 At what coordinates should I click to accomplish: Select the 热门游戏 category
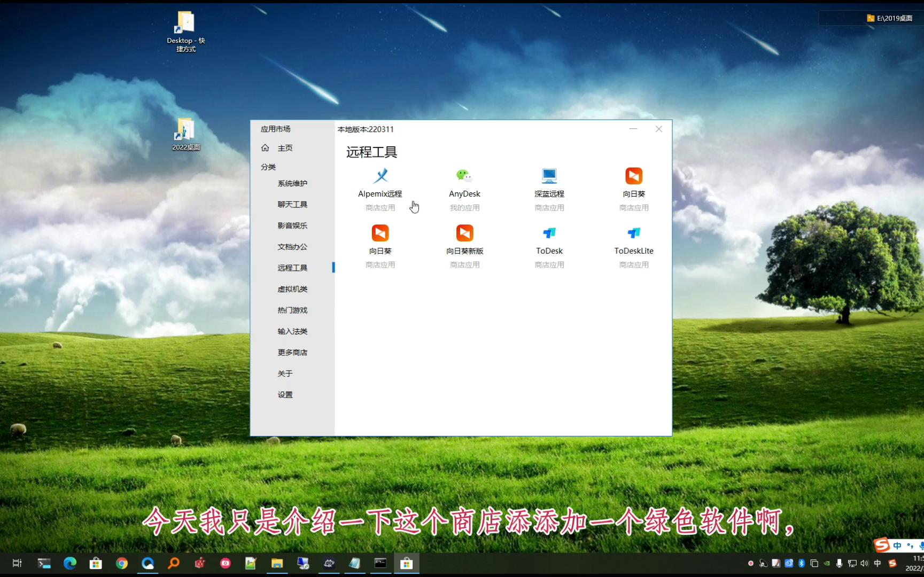click(x=292, y=310)
